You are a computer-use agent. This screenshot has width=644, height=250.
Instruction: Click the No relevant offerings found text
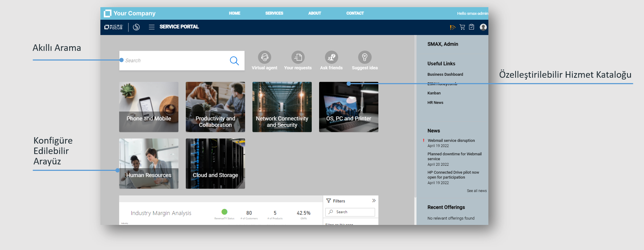(x=451, y=218)
